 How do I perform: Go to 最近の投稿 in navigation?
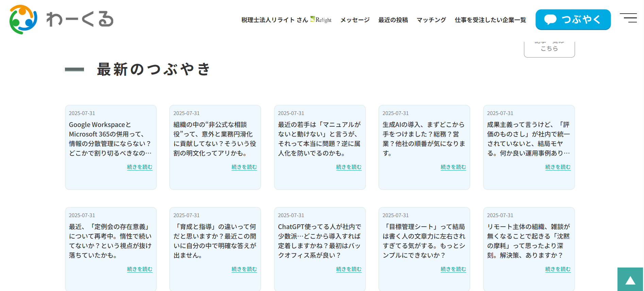tap(393, 20)
